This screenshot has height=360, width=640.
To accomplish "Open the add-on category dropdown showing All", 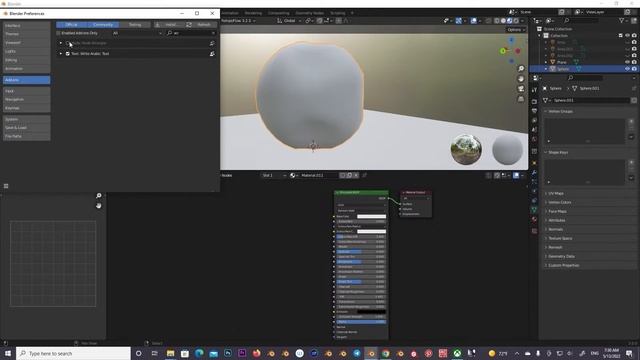I will (x=137, y=33).
